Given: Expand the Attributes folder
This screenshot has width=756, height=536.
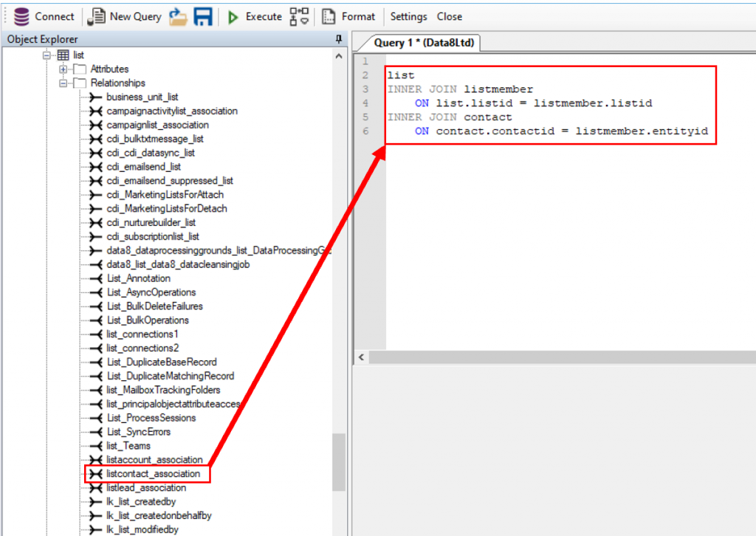Looking at the screenshot, I should (x=63, y=69).
